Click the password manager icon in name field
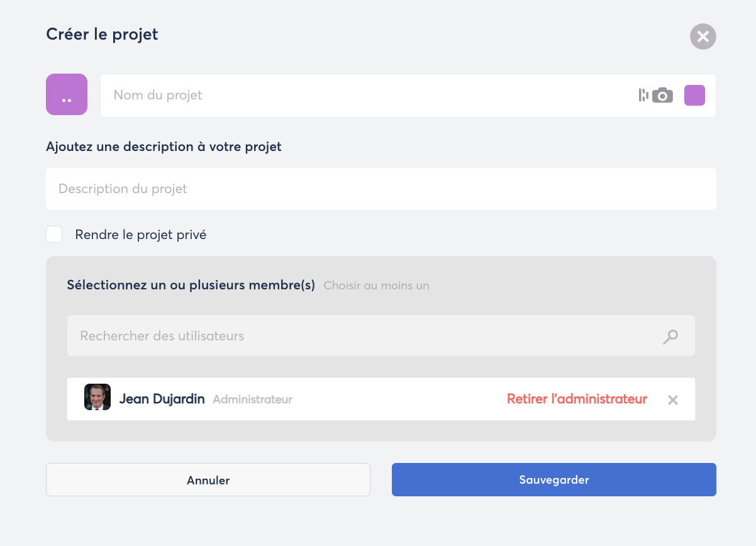This screenshot has width=756, height=546. (x=643, y=96)
